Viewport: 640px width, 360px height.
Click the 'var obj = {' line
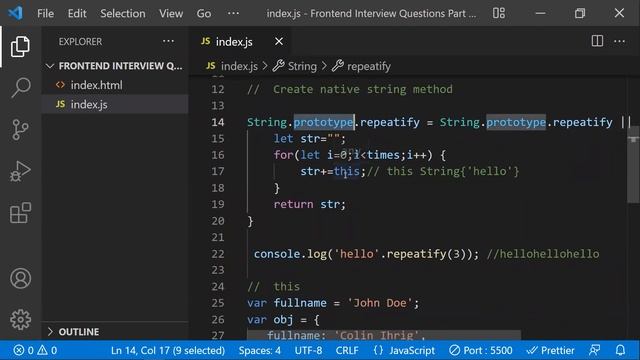pos(283,319)
